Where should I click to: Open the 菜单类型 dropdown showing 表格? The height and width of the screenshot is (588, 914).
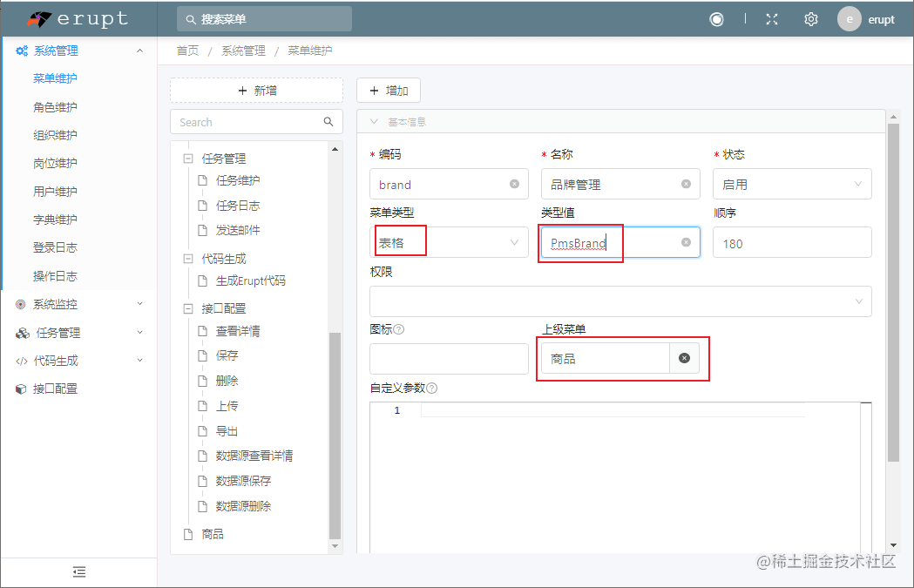(449, 242)
